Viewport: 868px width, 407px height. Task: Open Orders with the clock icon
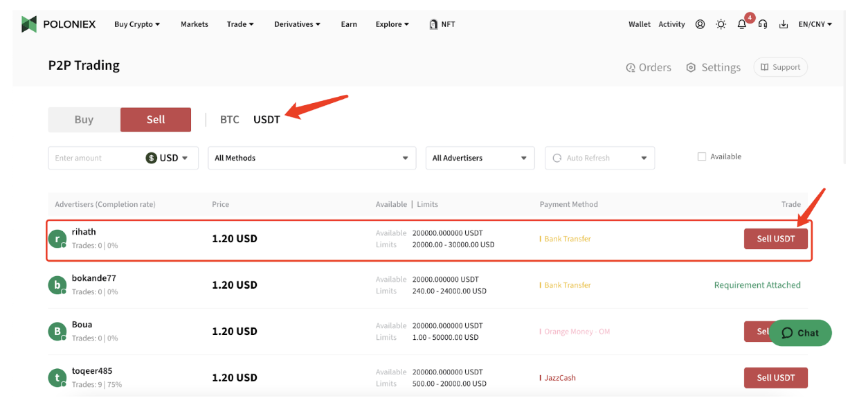(648, 67)
